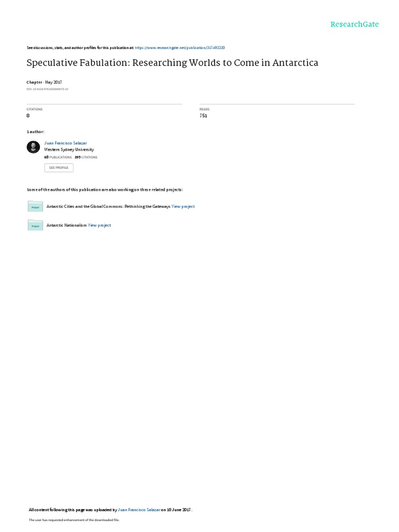Click the SEE PROFILE button
The width and height of the screenshot is (399, 532).
point(59,168)
